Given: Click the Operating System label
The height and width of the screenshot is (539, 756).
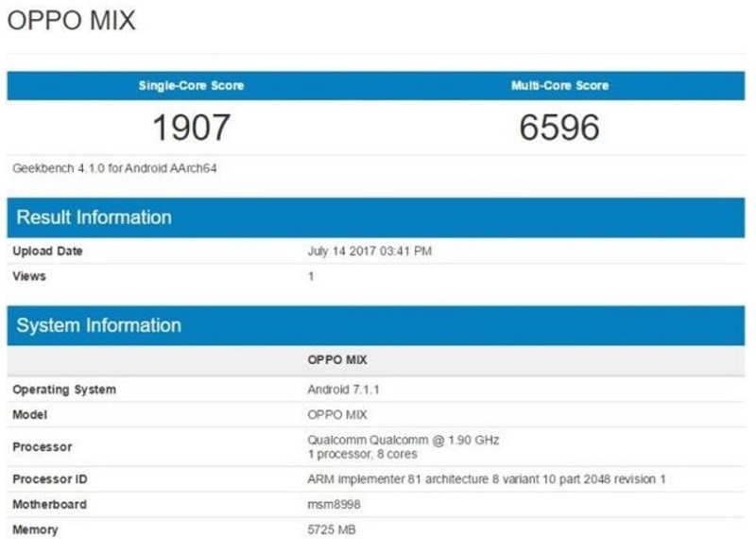Looking at the screenshot, I should tap(64, 390).
